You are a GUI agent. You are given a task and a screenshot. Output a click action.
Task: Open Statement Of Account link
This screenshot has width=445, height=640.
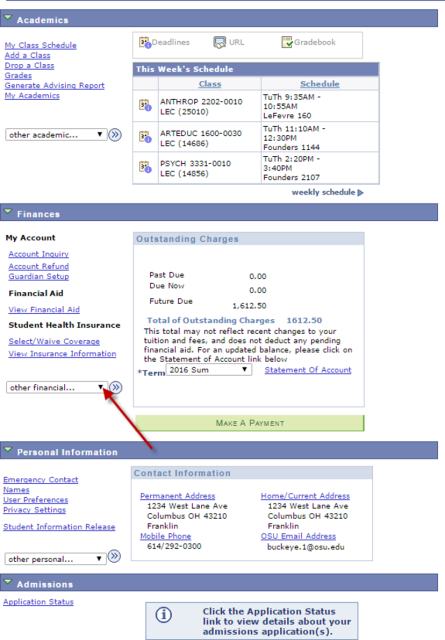pyautogui.click(x=308, y=370)
